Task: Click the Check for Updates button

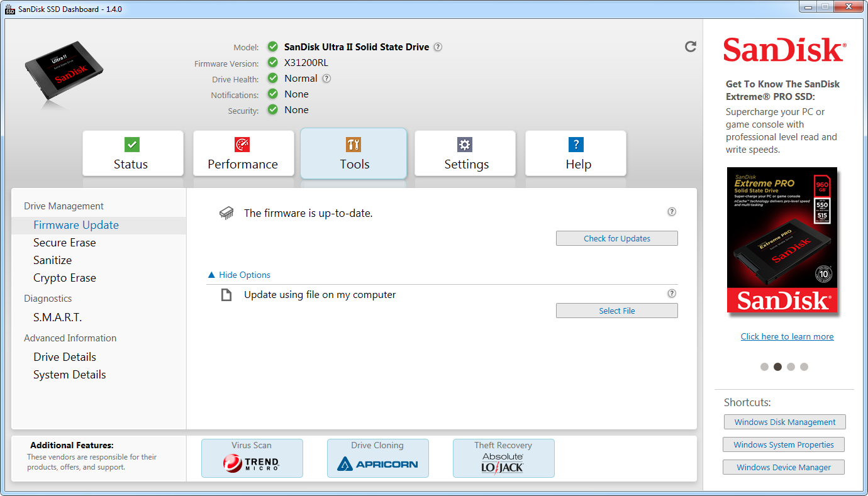Action: pyautogui.click(x=617, y=238)
